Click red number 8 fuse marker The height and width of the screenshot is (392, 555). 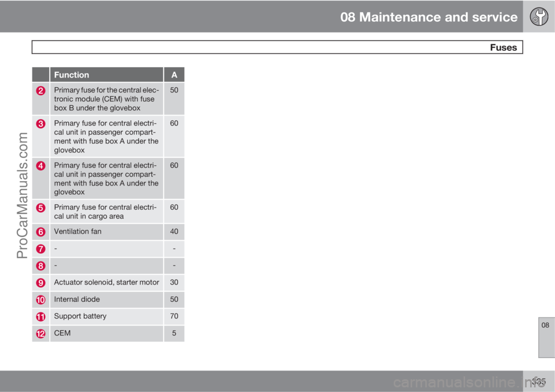pyautogui.click(x=40, y=266)
